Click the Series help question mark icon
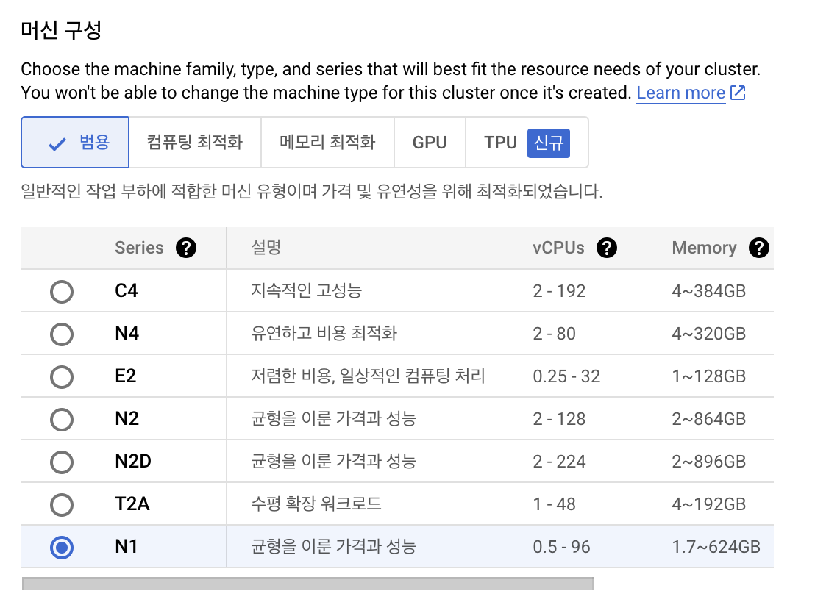Screen dimensions: 840x616 (x=186, y=248)
